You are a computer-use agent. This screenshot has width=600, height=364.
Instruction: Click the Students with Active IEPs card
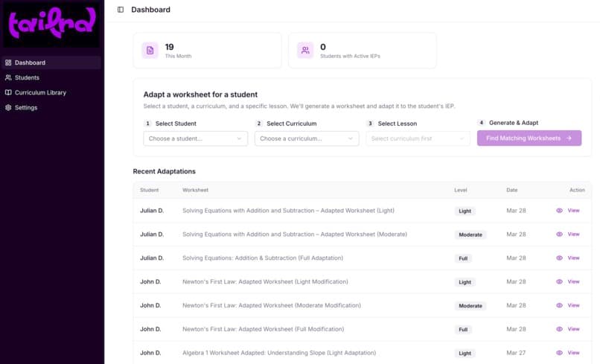tap(363, 51)
